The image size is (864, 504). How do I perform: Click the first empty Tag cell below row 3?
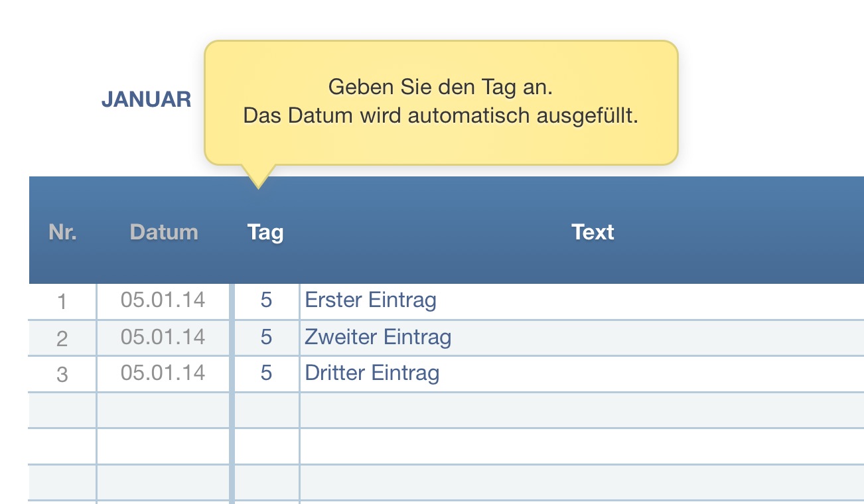click(x=267, y=410)
